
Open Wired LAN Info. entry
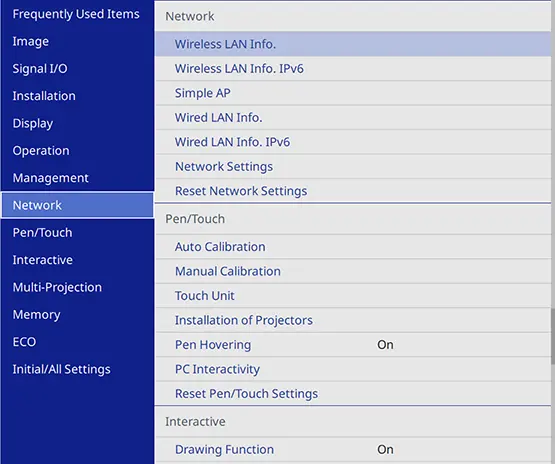tap(353, 118)
